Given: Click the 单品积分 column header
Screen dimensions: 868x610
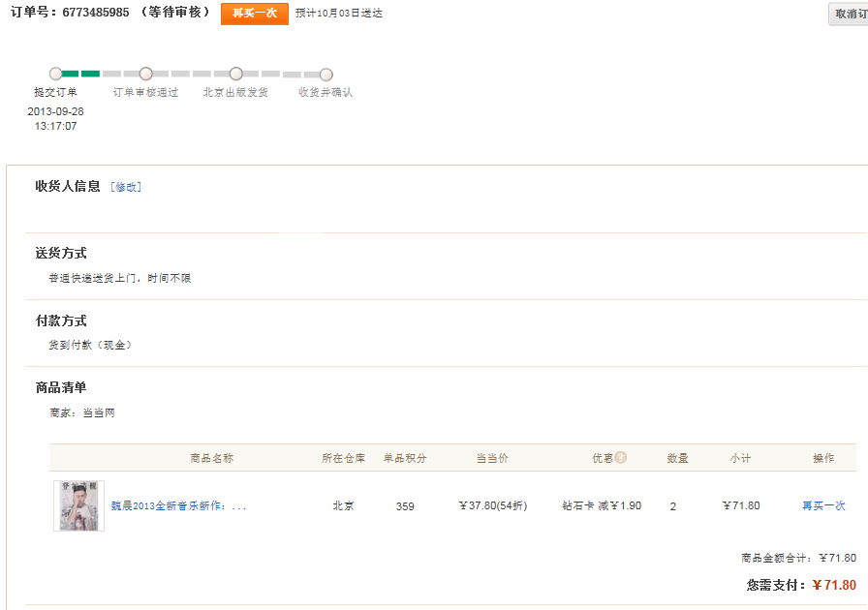Looking at the screenshot, I should click(x=405, y=458).
